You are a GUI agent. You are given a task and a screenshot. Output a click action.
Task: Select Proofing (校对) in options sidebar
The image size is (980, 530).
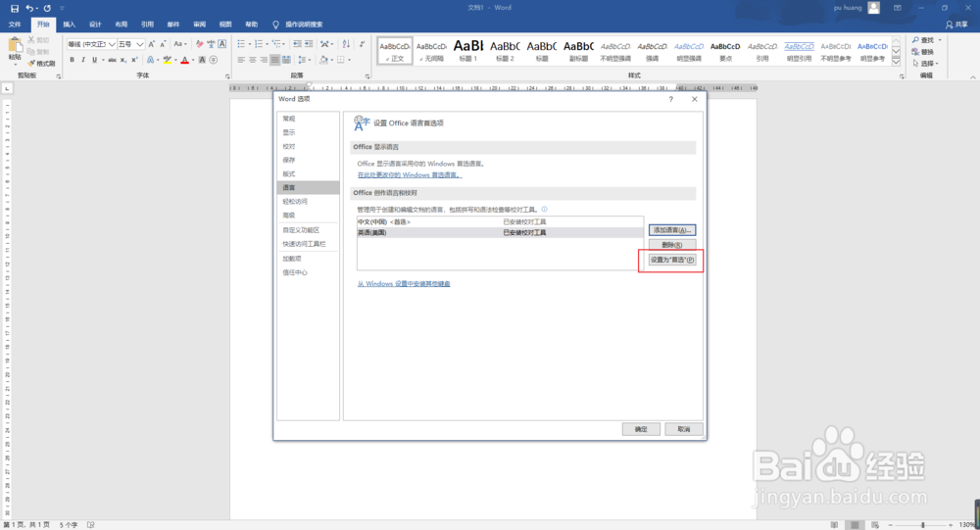289,146
